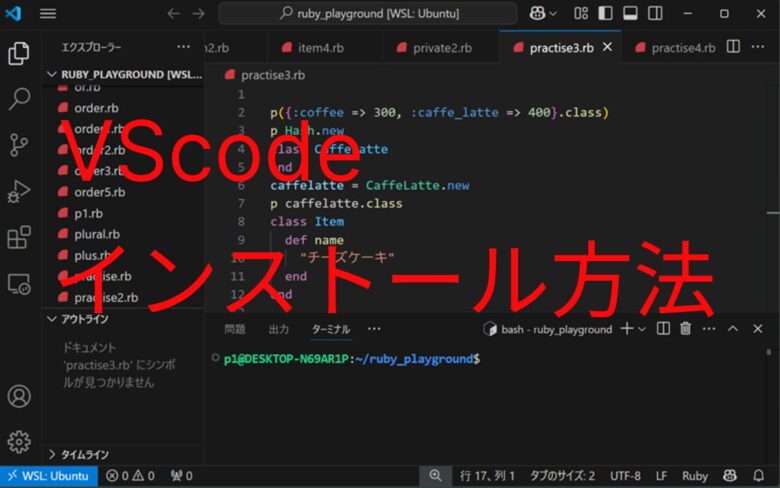780x488 pixels.
Task: Open the Explorer view icon
Action: pos(19,53)
